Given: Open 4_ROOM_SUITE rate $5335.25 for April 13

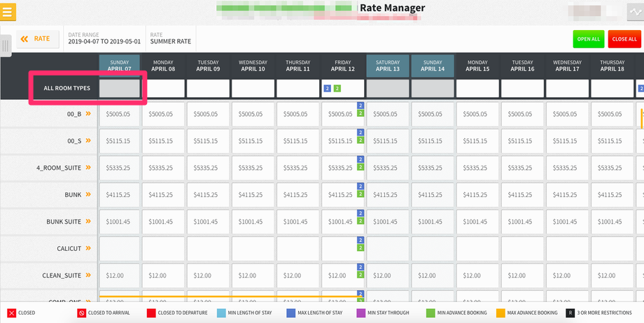Looking at the screenshot, I should pyautogui.click(x=387, y=168).
